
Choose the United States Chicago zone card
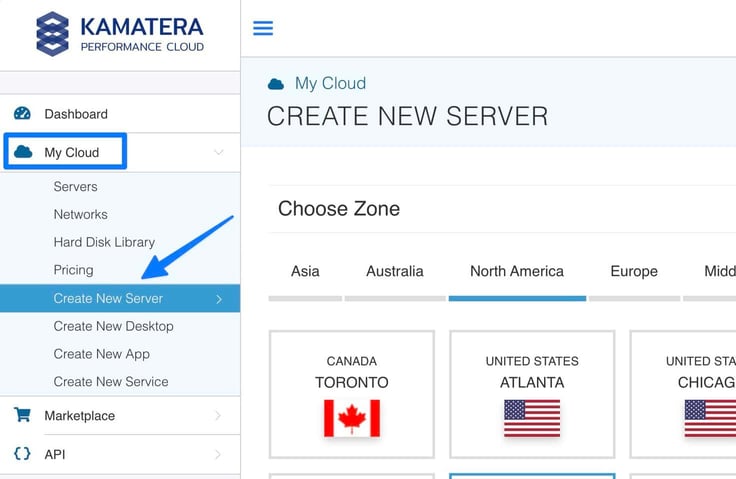[x=683, y=394]
